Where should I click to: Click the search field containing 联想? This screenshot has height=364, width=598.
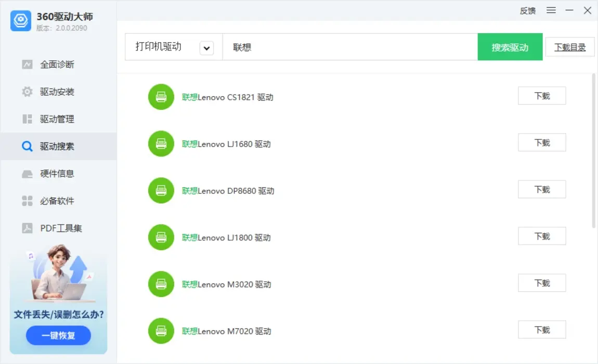(350, 47)
